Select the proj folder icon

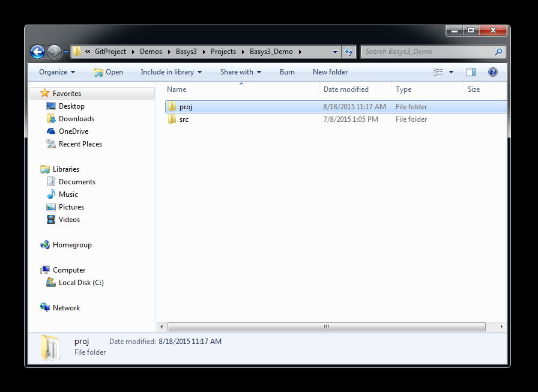(x=172, y=107)
